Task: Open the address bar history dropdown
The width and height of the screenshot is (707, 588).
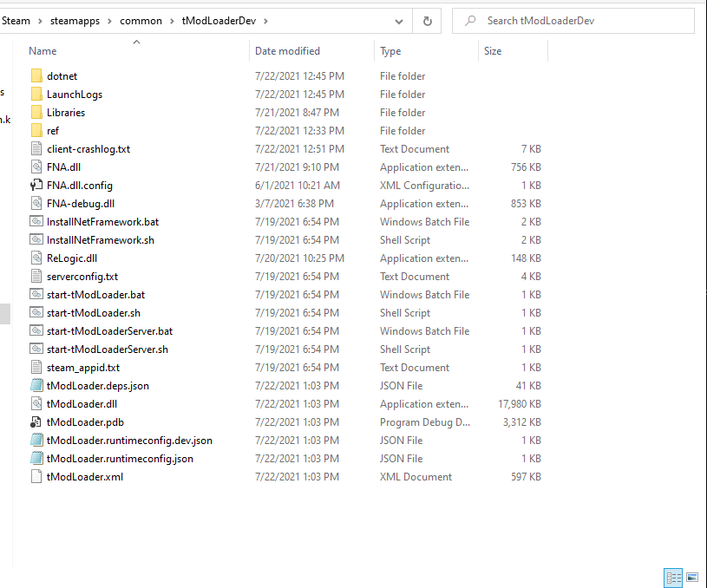Action: click(x=398, y=21)
